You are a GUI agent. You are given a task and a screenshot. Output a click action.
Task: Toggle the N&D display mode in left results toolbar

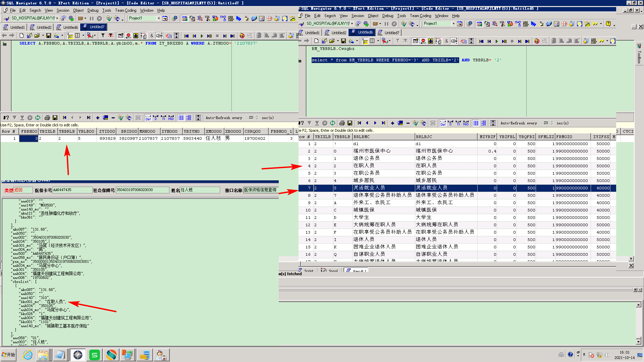pyautogui.click(x=171, y=118)
